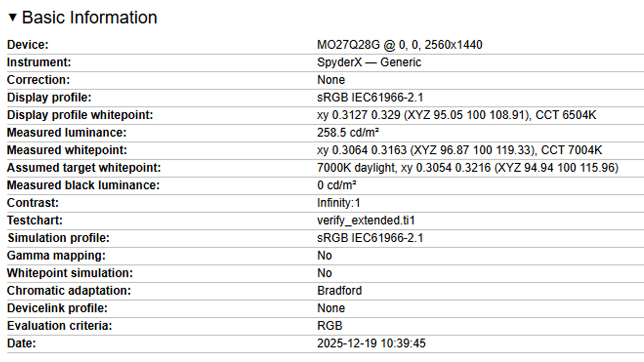
Task: Click the Display profile whitepoint label
Action: [x=80, y=115]
